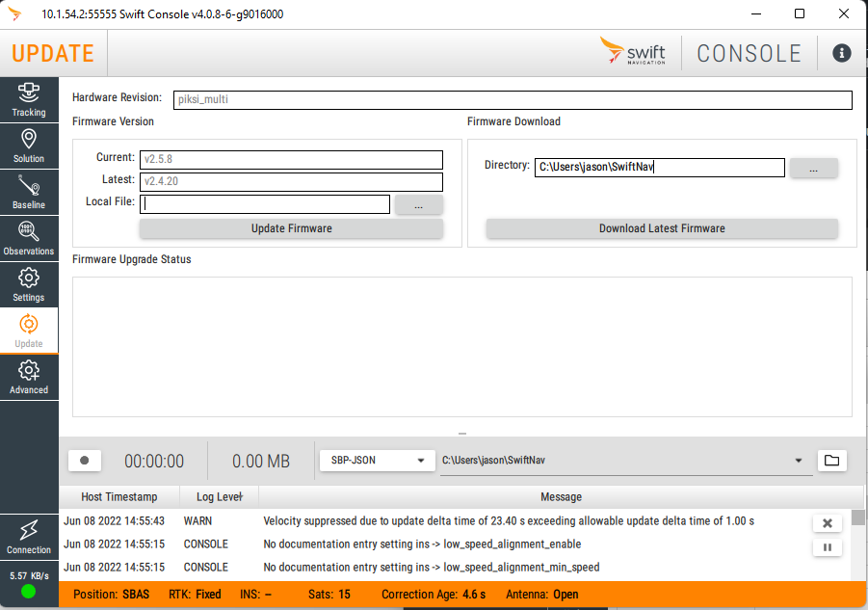This screenshot has height=610, width=868.
Task: Click the panel splitter handle above logging bar
Action: [462, 434]
